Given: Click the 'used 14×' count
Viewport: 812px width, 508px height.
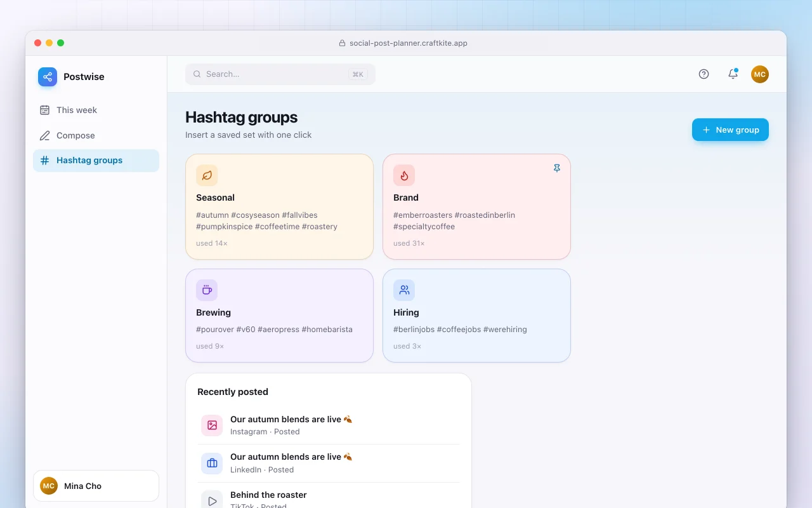Looking at the screenshot, I should [x=212, y=243].
